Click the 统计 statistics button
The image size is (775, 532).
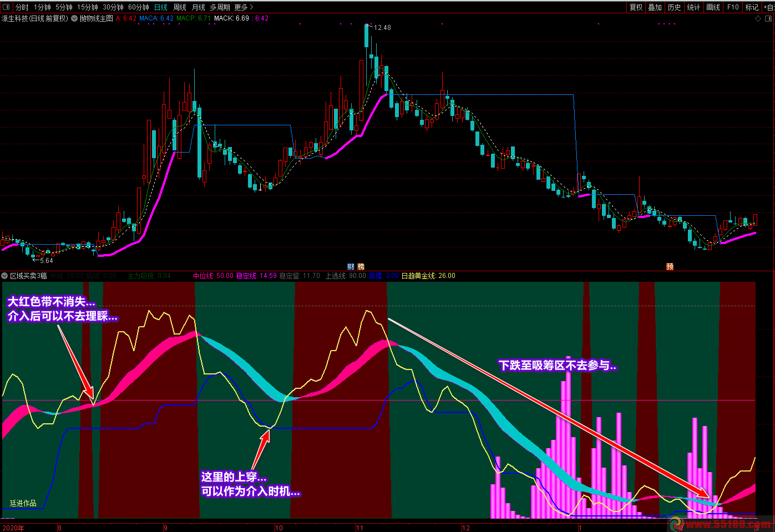pos(693,7)
